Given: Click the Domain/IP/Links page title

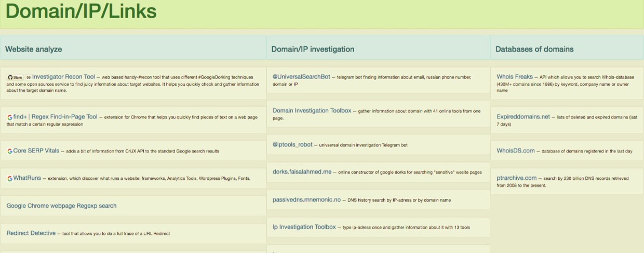Looking at the screenshot, I should 81,11.
